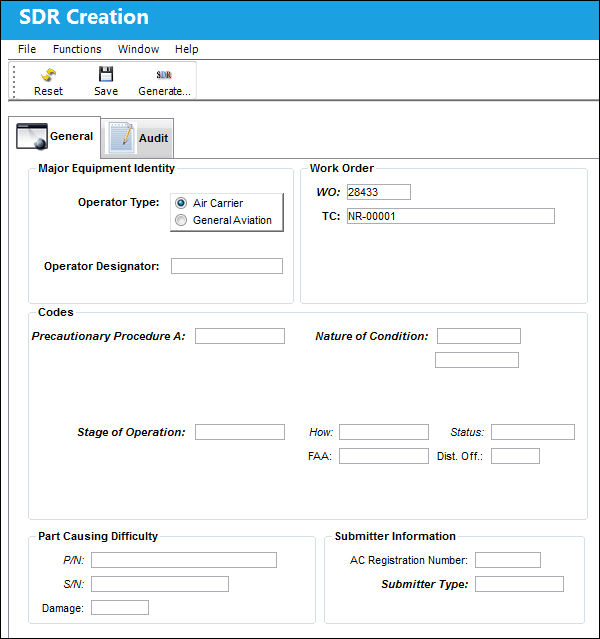Image resolution: width=600 pixels, height=639 pixels.
Task: Click the Submitter Information heading
Action: click(395, 536)
